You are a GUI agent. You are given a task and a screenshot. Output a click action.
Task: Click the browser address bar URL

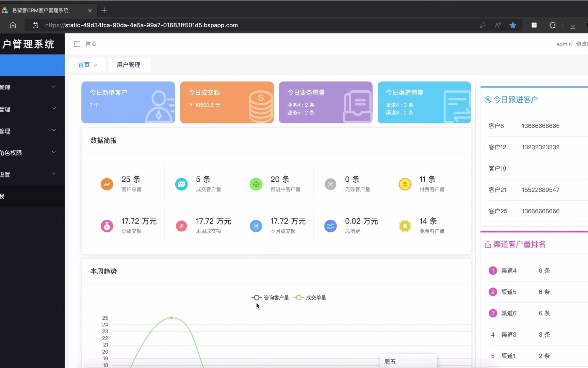point(141,25)
